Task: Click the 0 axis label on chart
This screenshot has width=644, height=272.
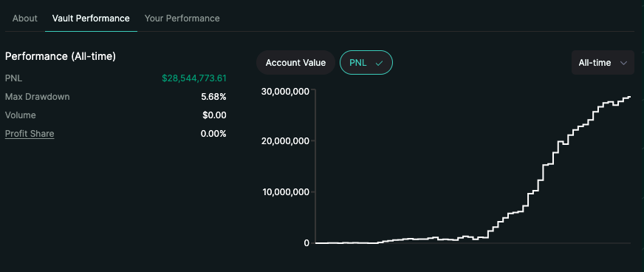Action: coord(306,243)
